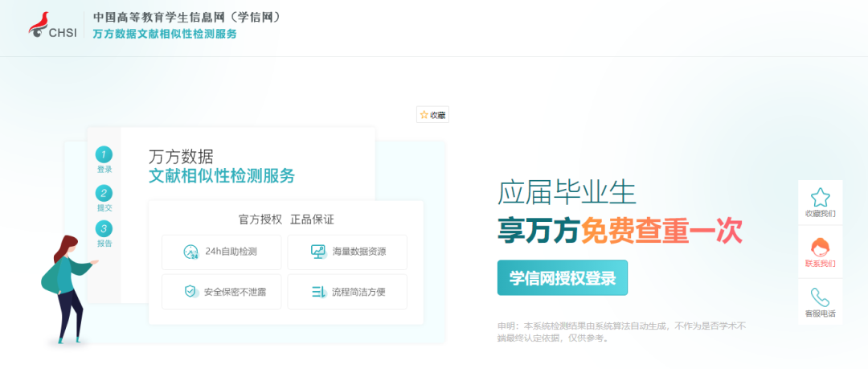Click the monitor icon beside 海量数据资源

(x=319, y=252)
